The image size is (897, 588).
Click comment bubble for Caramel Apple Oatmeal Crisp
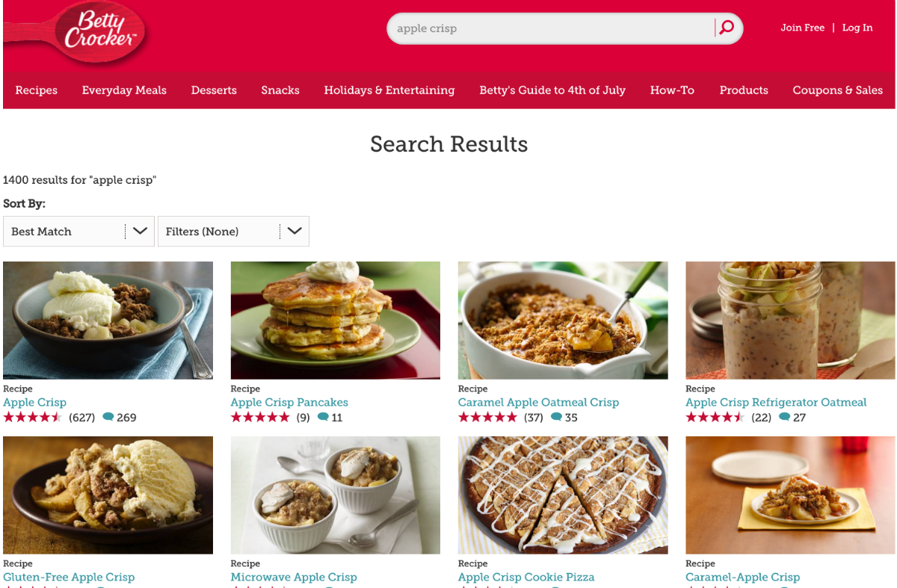coord(557,417)
